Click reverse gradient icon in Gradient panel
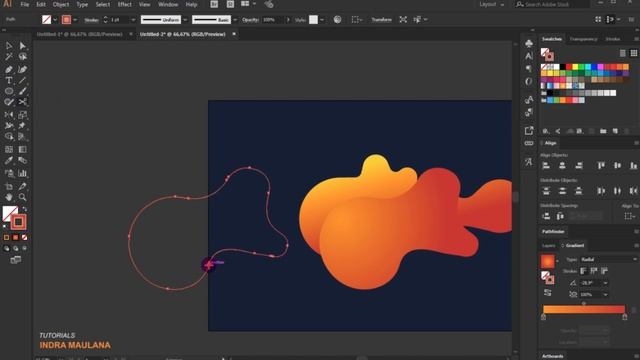Image resolution: width=640 pixels, height=360 pixels. point(548,293)
